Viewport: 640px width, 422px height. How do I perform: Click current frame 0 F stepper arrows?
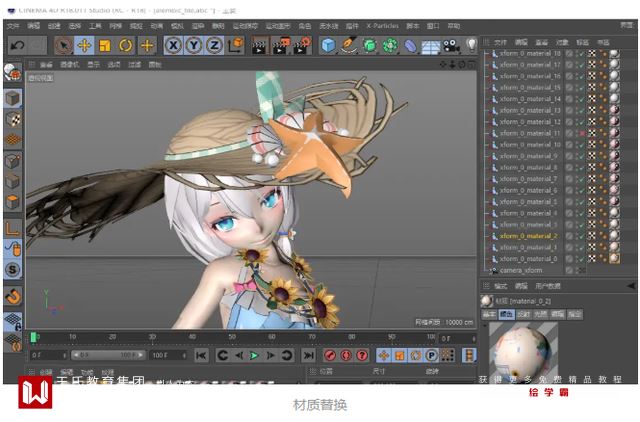64,355
